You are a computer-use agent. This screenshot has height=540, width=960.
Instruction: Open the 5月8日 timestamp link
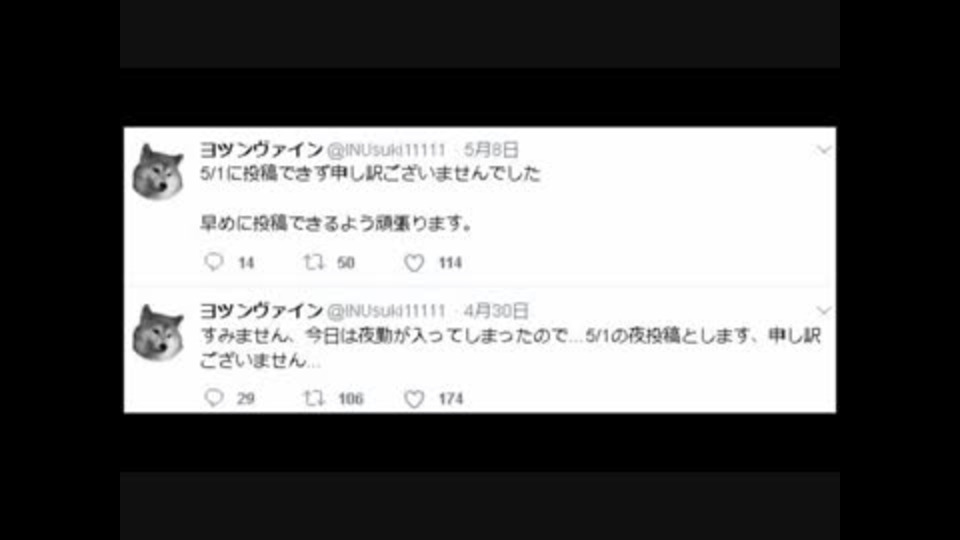pos(491,149)
